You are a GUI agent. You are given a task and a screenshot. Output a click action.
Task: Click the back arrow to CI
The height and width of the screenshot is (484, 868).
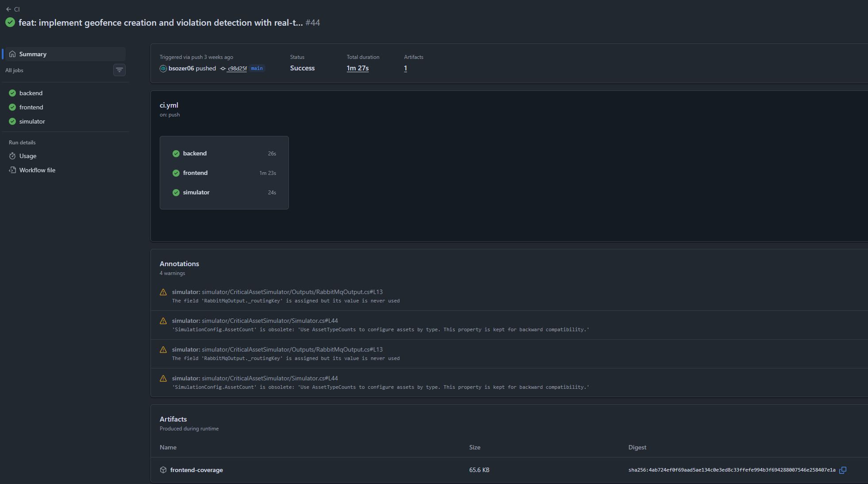[x=8, y=9]
